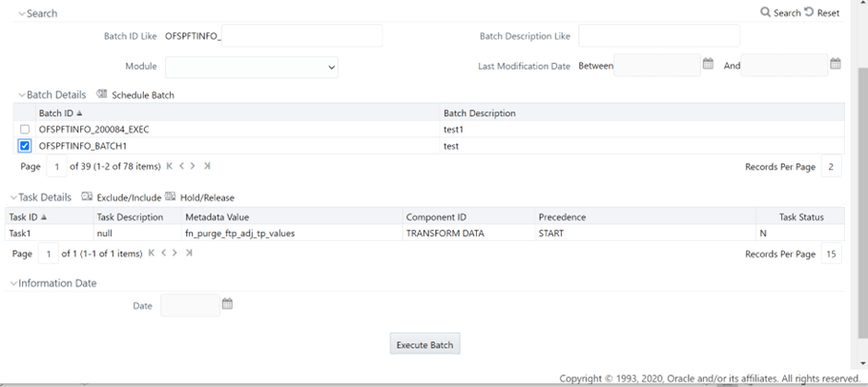The height and width of the screenshot is (387, 868).
Task: Click the Reset icon
Action: [x=809, y=12]
